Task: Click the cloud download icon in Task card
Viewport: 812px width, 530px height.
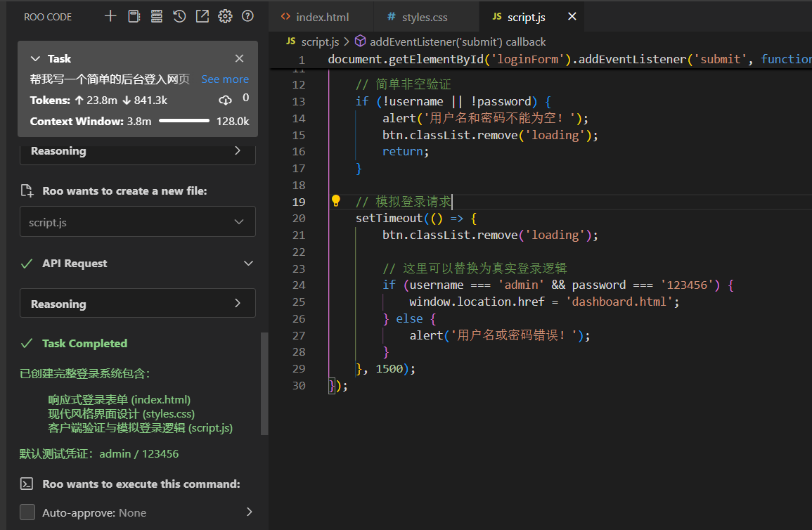Action: click(225, 100)
